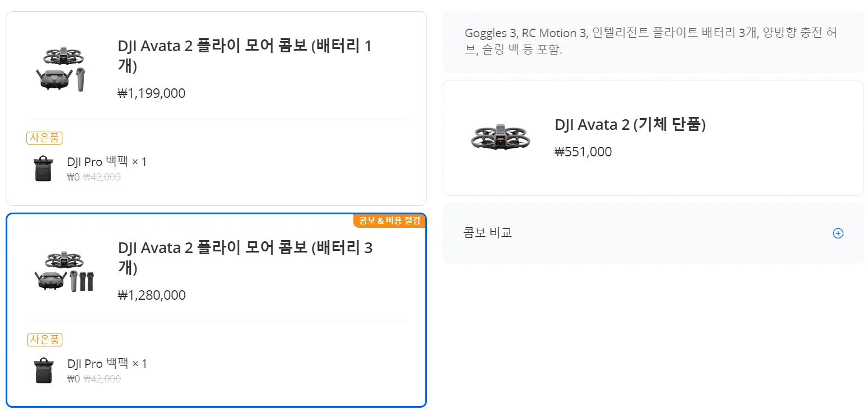Click the 사은품 tag in the selected card
868x410 pixels.
pyautogui.click(x=44, y=340)
